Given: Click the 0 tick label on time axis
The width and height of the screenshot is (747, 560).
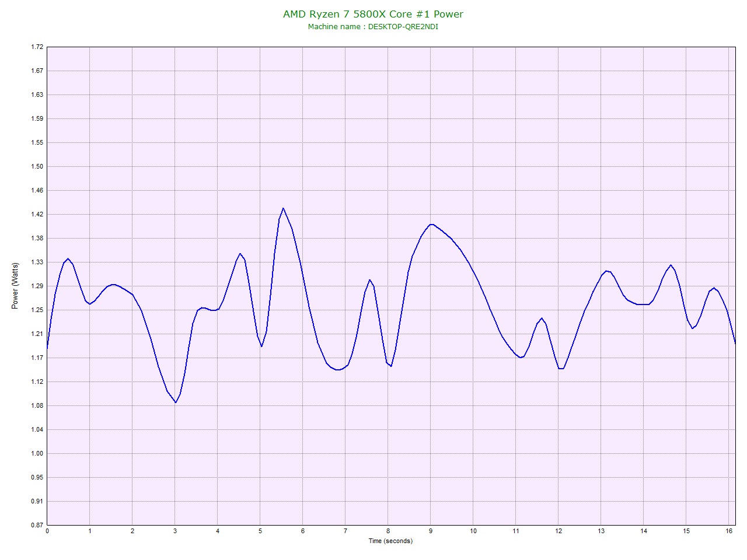Looking at the screenshot, I should (47, 531).
